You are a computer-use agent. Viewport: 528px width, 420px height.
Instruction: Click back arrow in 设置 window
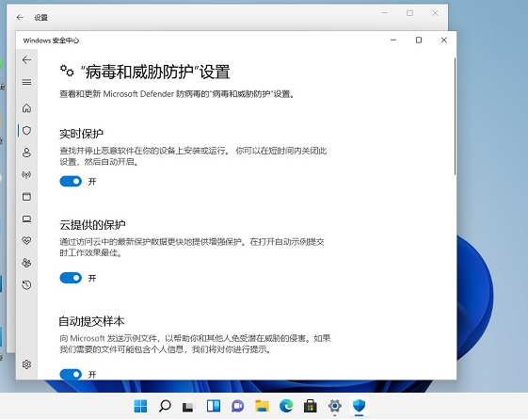(20, 17)
